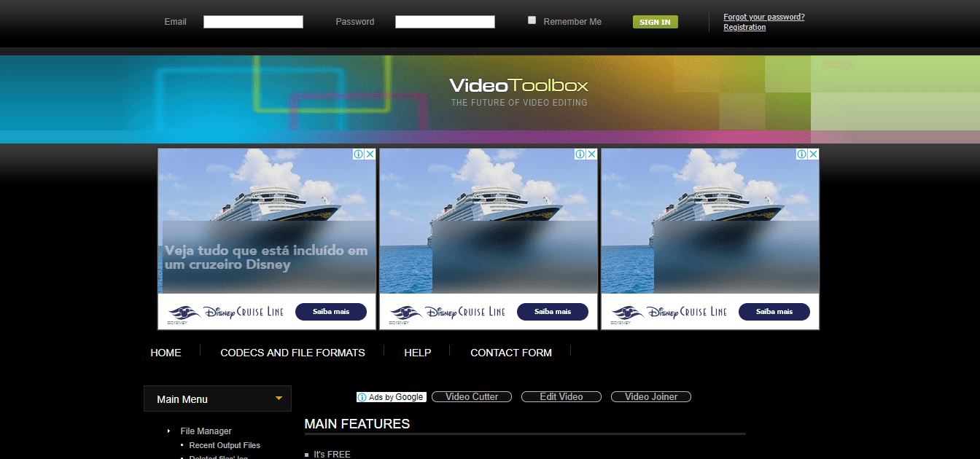
Task: Click the MAIN FEATURES heading
Action: [357, 424]
